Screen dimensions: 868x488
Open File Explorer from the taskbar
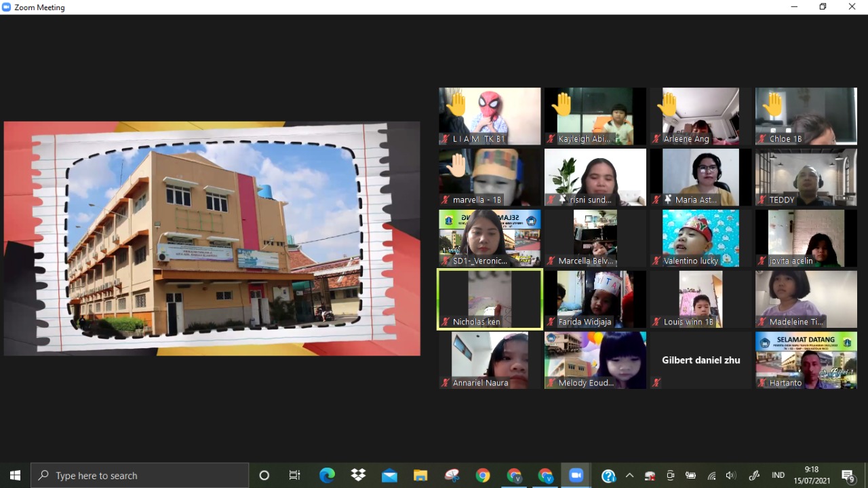coord(420,475)
